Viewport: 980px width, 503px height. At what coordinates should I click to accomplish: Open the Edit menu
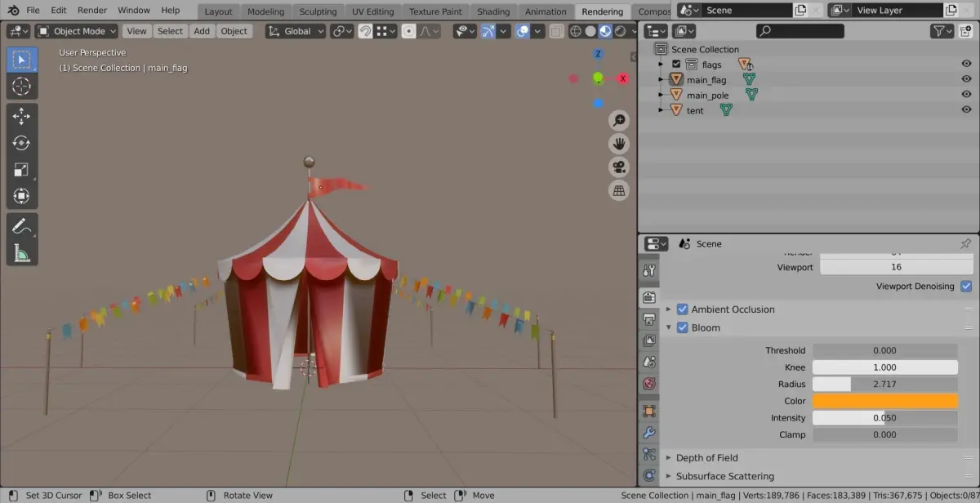pos(59,10)
